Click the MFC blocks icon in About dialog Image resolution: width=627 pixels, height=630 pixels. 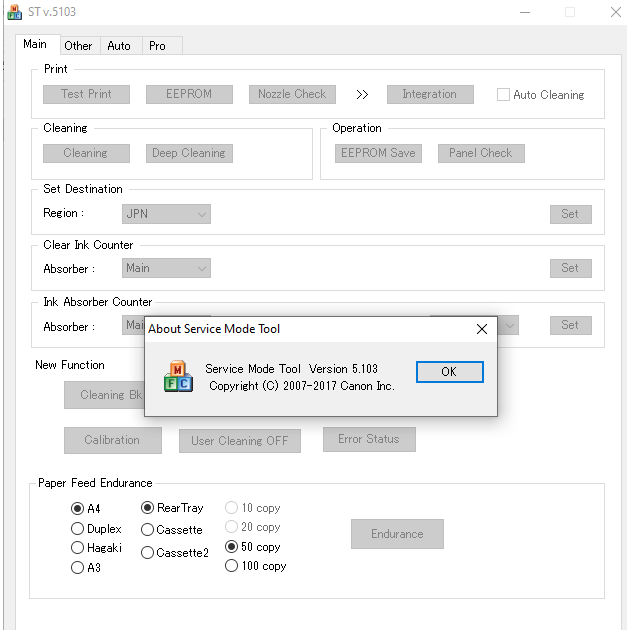coord(178,376)
